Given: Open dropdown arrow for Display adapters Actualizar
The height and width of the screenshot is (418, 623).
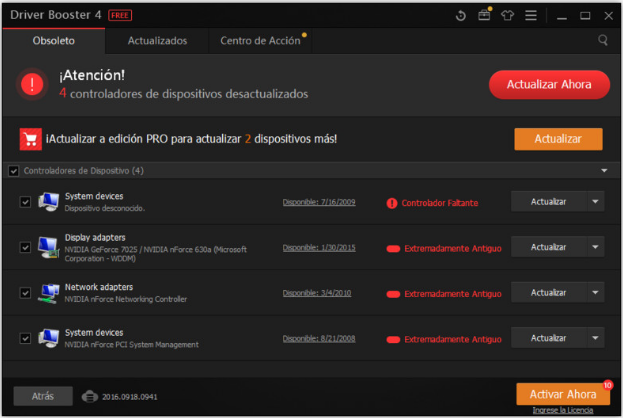Looking at the screenshot, I should pyautogui.click(x=595, y=247).
